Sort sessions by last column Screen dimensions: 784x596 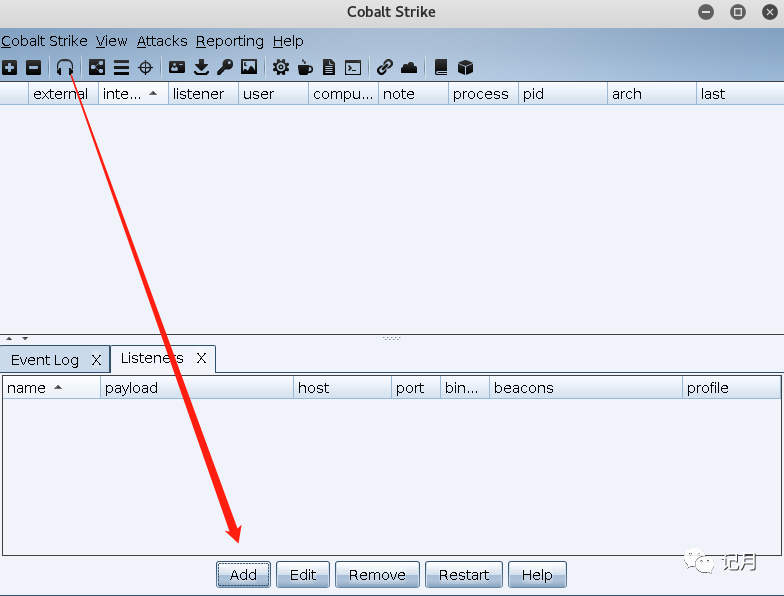(740, 94)
